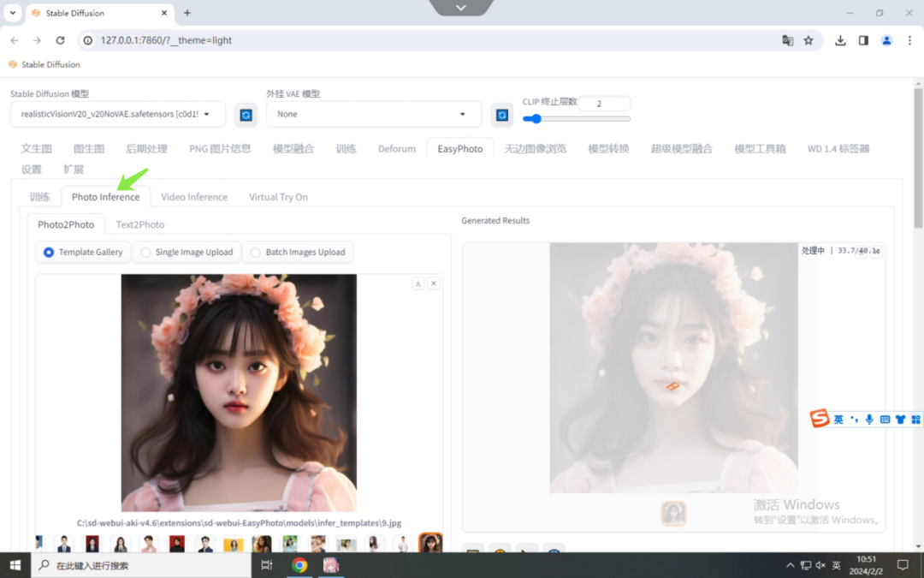Open Chrome from the Windows taskbar

coord(299,565)
